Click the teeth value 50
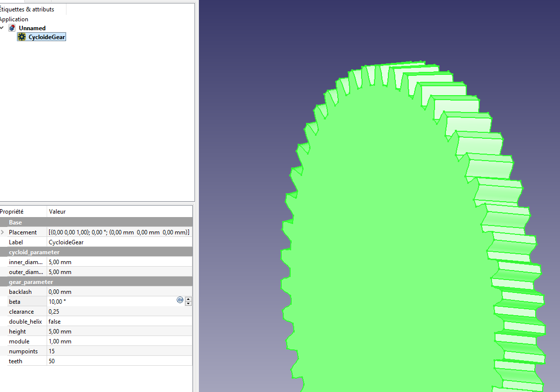Viewport: 560px width, 392px height. [120, 361]
